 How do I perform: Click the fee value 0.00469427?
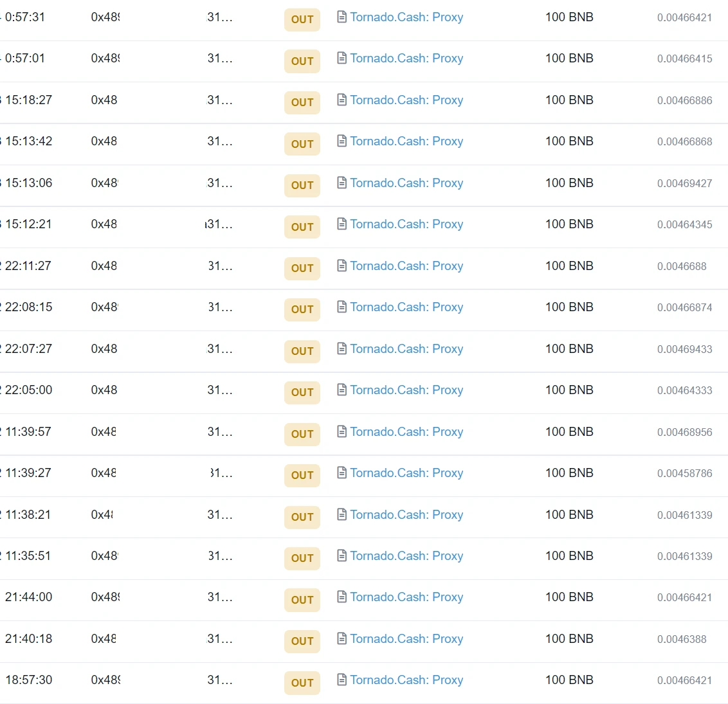click(684, 184)
